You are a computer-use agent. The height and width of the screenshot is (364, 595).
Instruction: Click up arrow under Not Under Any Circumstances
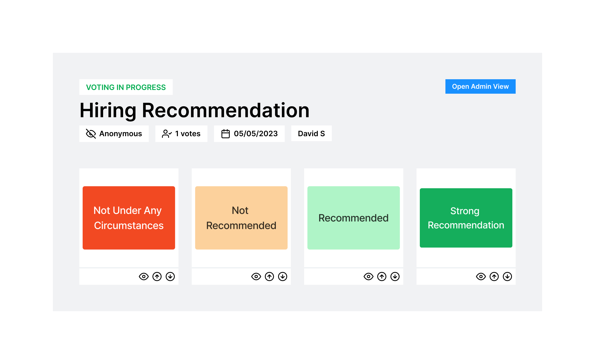pos(157,277)
